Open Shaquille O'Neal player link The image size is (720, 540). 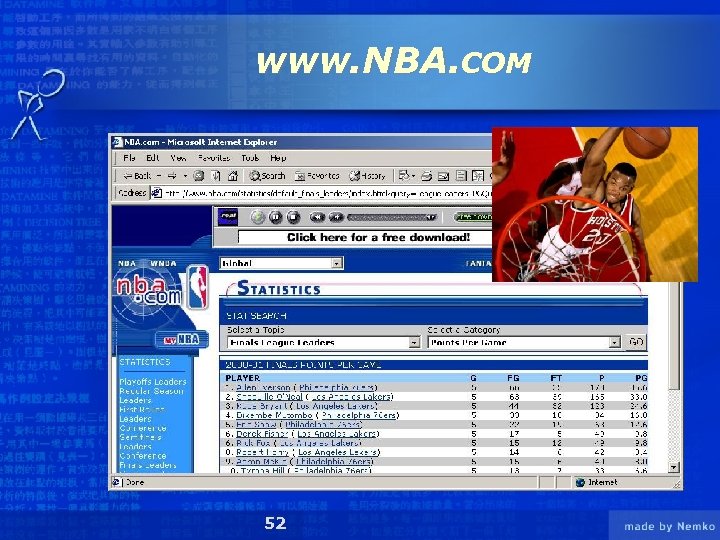(270, 397)
